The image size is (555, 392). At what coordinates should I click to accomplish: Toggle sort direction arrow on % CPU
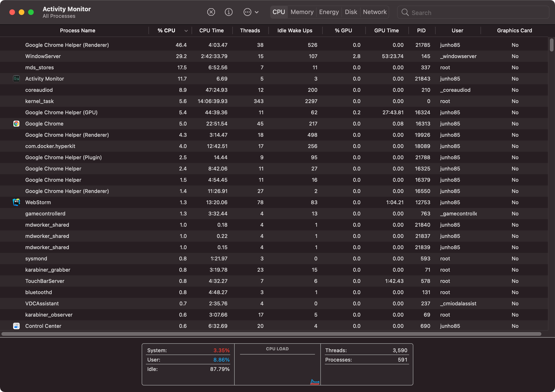186,31
